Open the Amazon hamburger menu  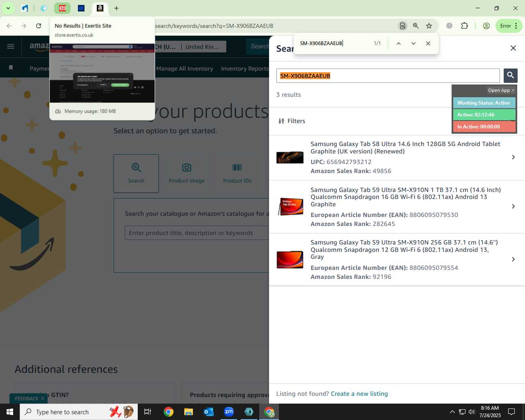[11, 46]
